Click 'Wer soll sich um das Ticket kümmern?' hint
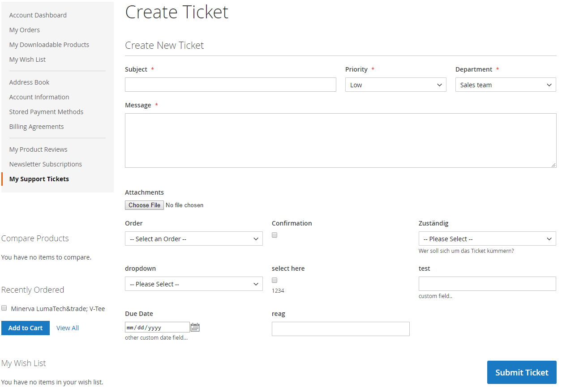This screenshot has height=392, width=562. 466,251
